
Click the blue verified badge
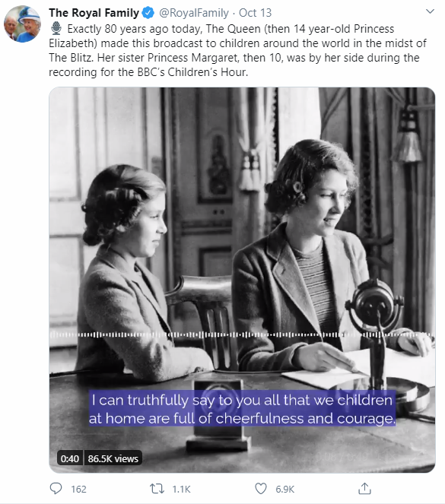[x=148, y=13]
